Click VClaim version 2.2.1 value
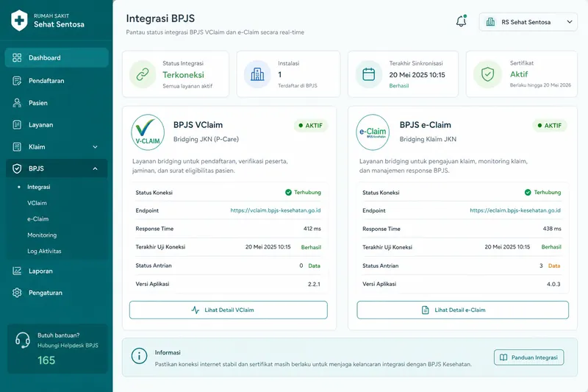Screen dimensions: 588x392 pyautogui.click(x=315, y=284)
